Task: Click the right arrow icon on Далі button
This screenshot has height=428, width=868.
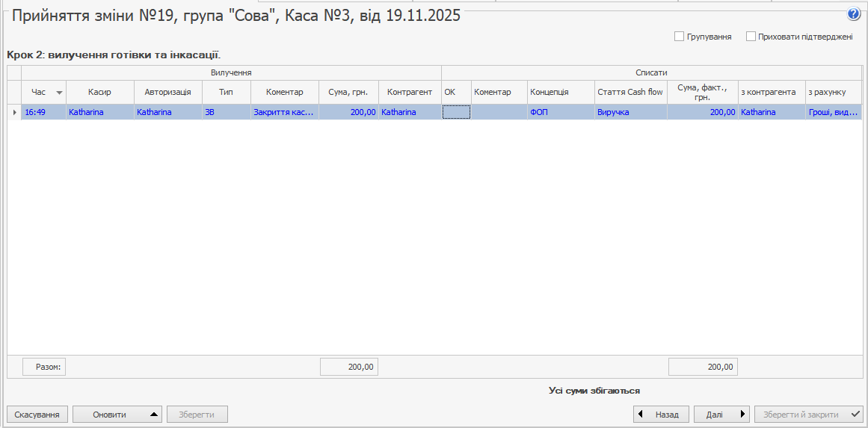Action: (x=742, y=415)
